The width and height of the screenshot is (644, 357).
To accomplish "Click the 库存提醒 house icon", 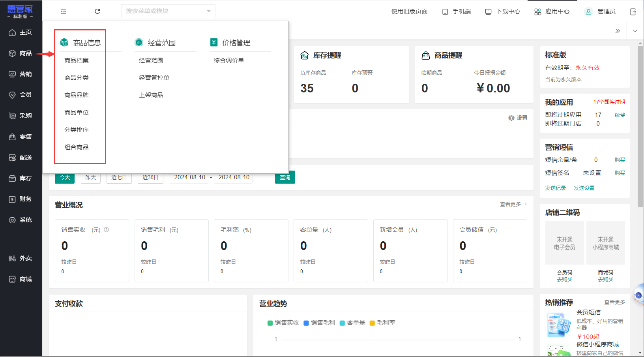I will tap(305, 55).
